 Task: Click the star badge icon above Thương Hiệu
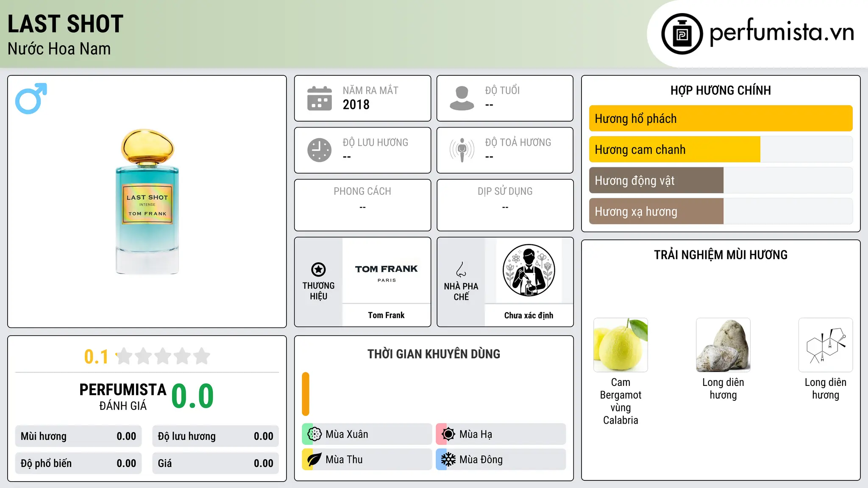pos(318,269)
